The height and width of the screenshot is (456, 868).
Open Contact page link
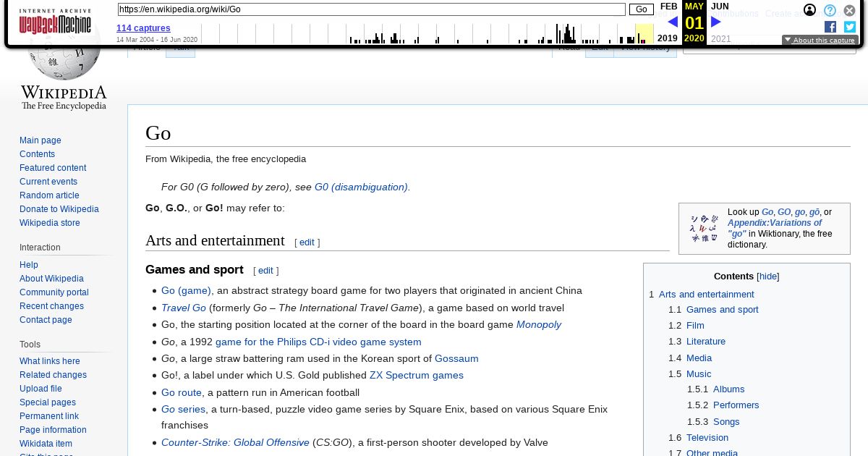[x=46, y=320]
